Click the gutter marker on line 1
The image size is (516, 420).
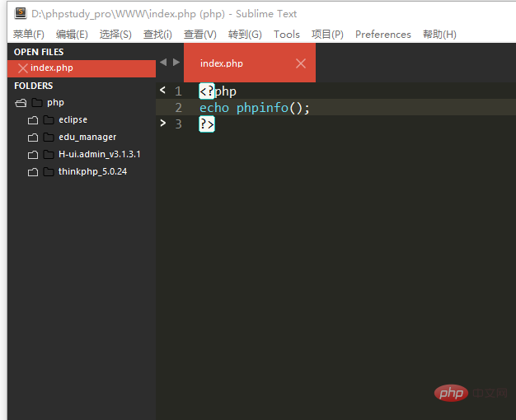tap(162, 90)
